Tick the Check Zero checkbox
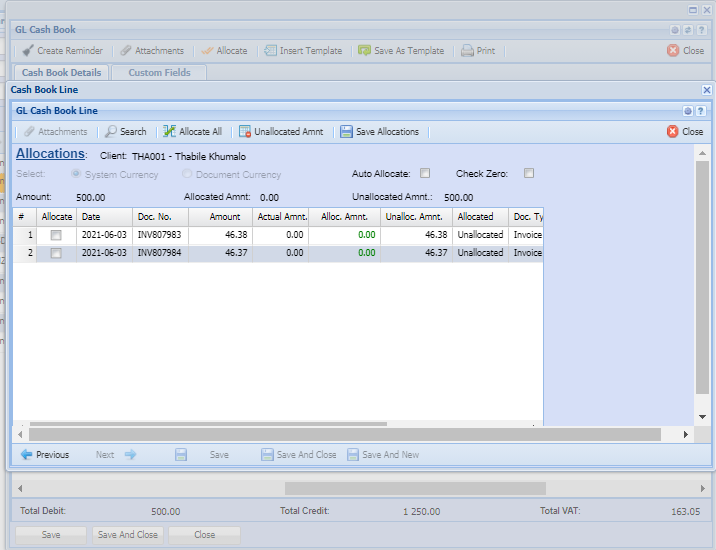Screen dimensions: 716x550 [529, 173]
